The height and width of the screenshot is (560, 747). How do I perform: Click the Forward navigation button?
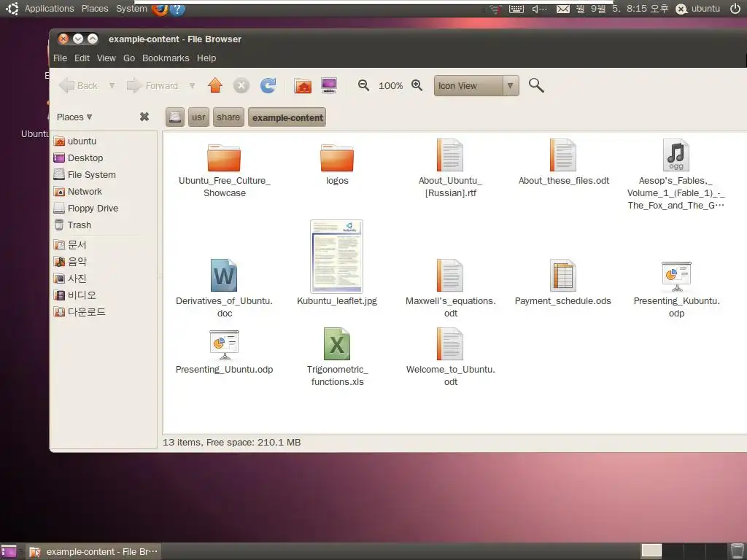[153, 86]
